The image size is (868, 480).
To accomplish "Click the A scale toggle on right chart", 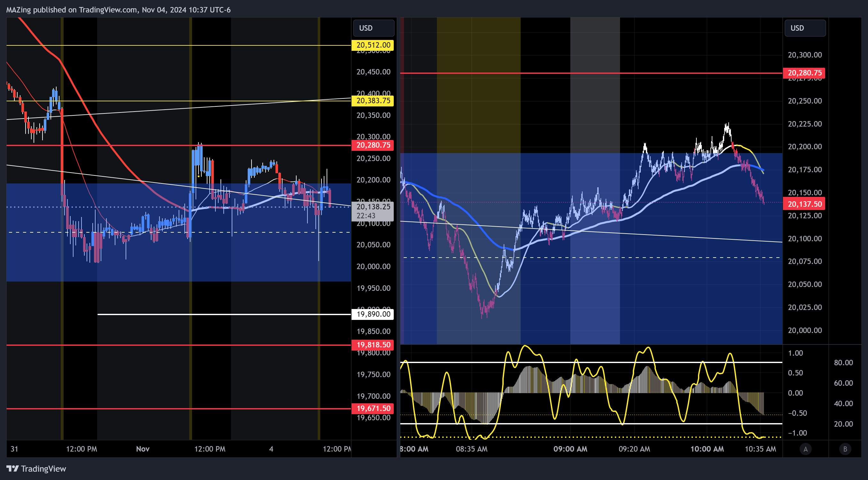I will coord(806,449).
